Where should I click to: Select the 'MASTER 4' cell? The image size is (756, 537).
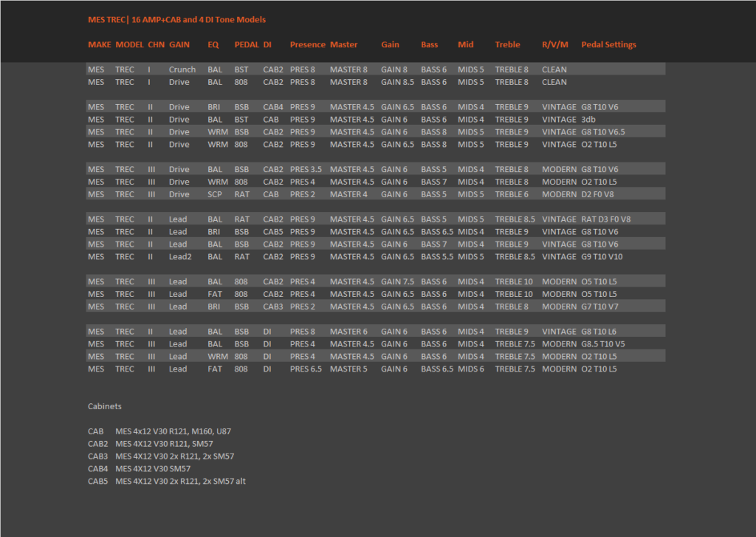[348, 194]
